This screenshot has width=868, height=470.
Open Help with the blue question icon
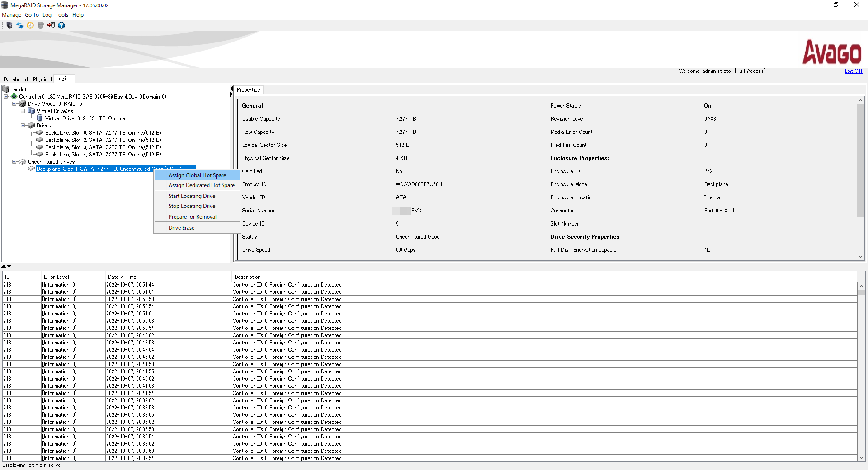point(61,25)
